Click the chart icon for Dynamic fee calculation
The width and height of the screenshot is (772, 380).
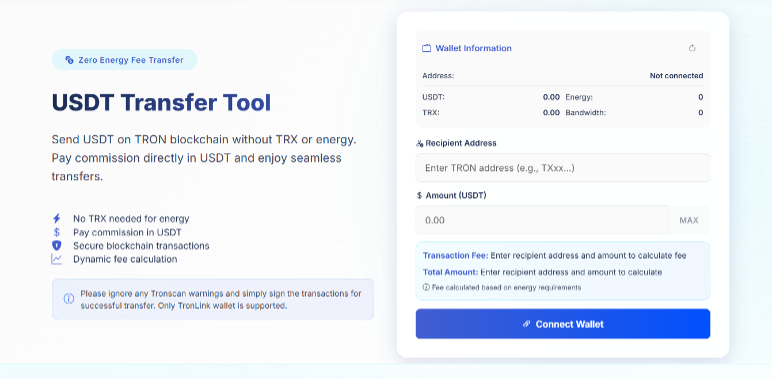(57, 259)
